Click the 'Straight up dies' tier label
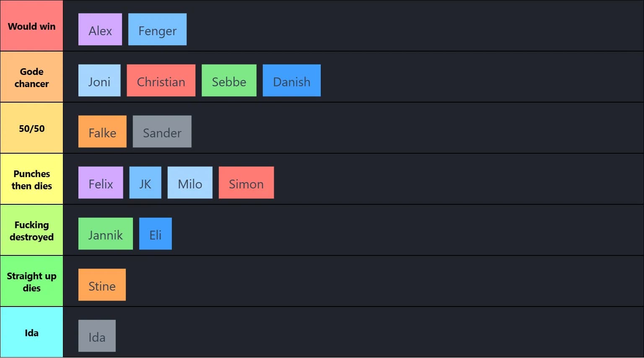The height and width of the screenshot is (358, 644). point(31,282)
